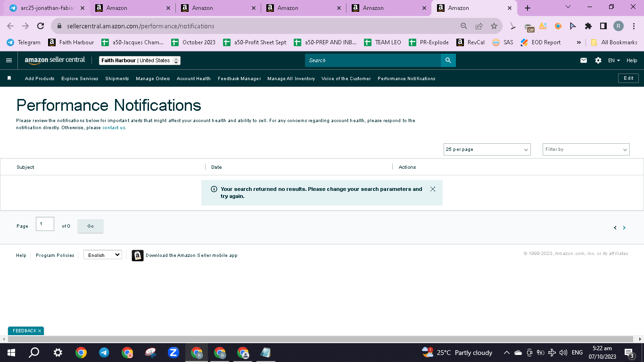
Task: Click the Page number input box
Action: tap(45, 224)
